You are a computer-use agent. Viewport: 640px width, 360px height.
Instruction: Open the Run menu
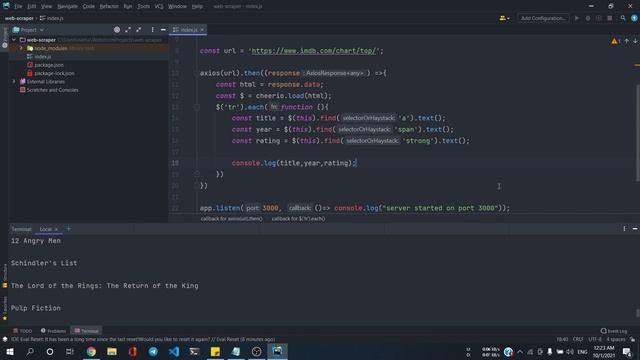pyautogui.click(x=128, y=7)
